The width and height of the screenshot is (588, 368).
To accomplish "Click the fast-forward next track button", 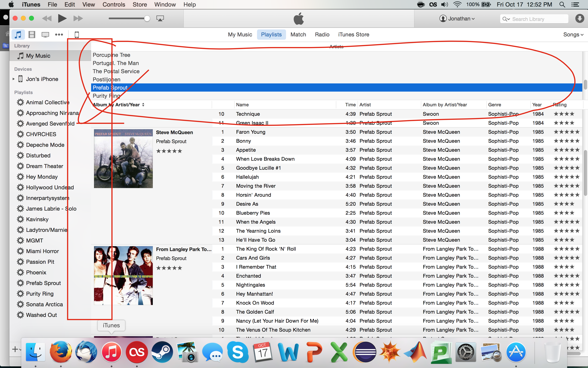I will pyautogui.click(x=78, y=18).
